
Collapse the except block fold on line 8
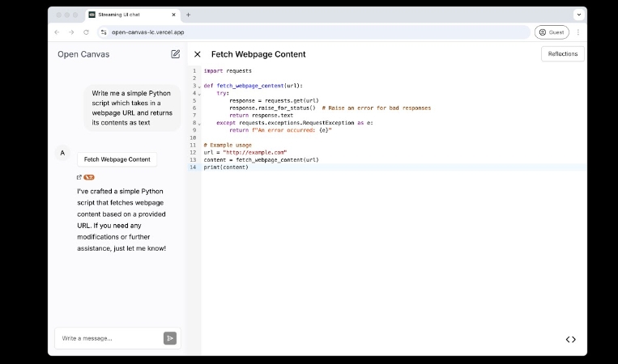(x=199, y=123)
